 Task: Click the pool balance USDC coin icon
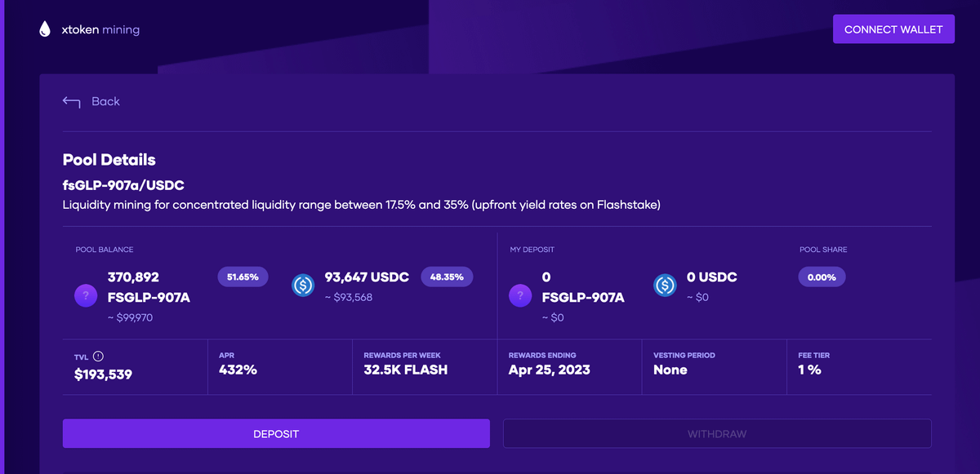pos(303,285)
